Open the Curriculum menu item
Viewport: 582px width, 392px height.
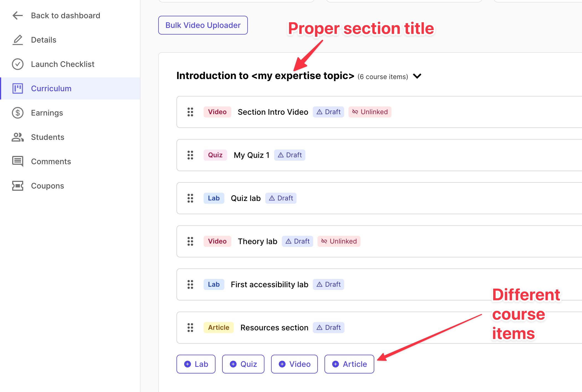coord(51,88)
